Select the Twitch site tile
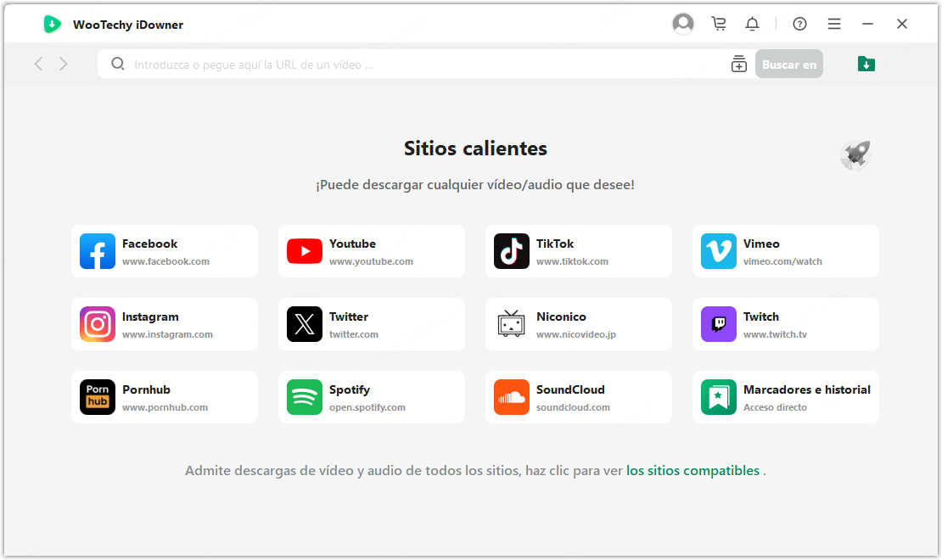Screen dimensions: 942x560 click(786, 324)
